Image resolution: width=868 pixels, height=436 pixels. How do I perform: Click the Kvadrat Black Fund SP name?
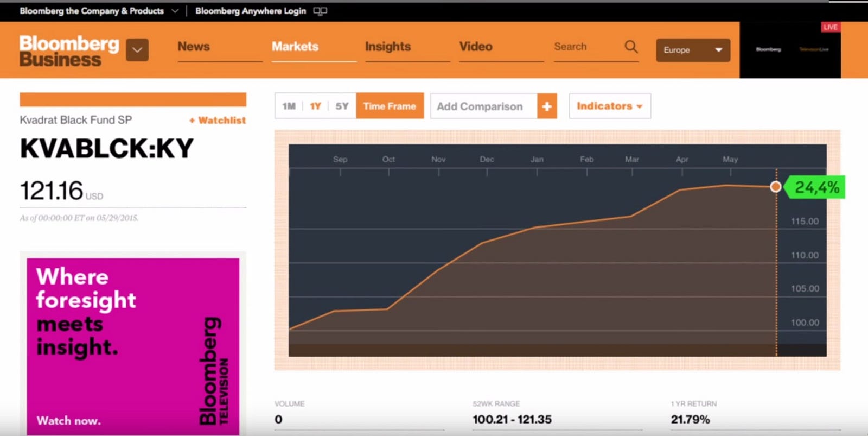(76, 120)
